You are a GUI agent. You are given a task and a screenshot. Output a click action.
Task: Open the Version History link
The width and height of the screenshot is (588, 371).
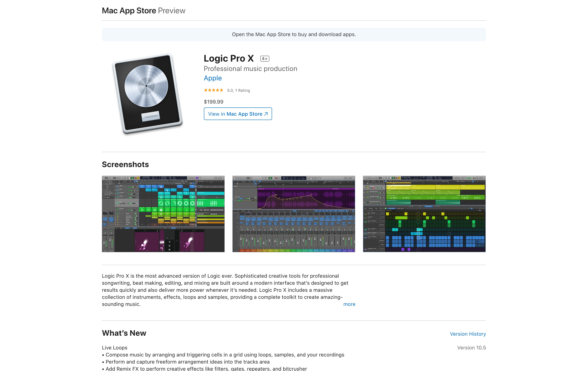(468, 334)
